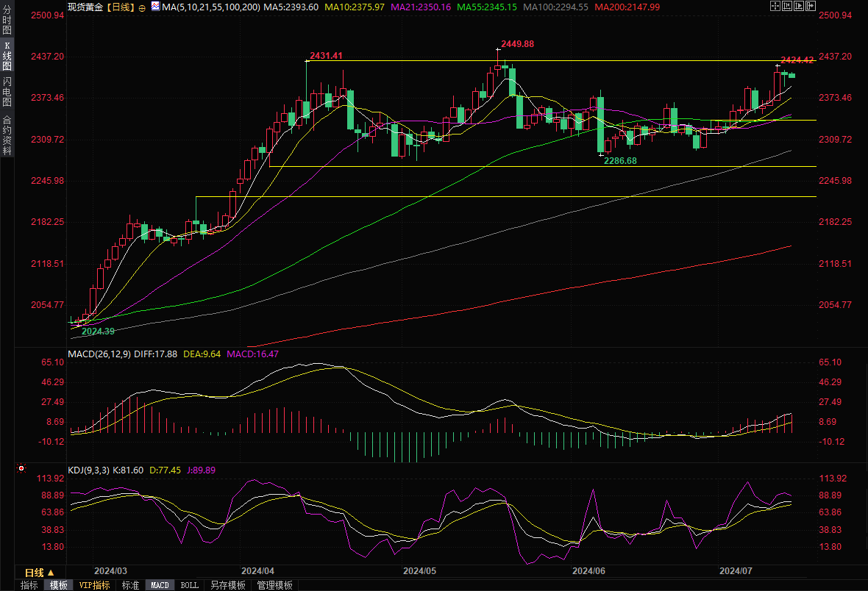
Task: Switch to the 标准 template
Action: click(x=130, y=585)
